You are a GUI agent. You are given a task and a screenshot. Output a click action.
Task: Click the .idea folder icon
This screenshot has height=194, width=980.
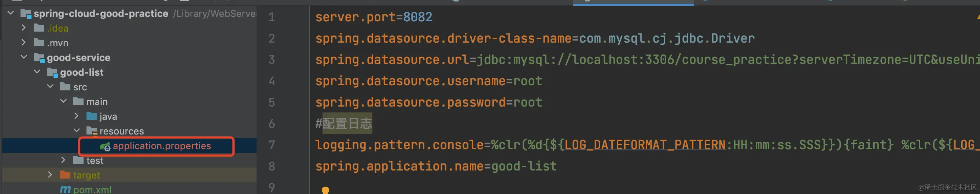(x=39, y=28)
